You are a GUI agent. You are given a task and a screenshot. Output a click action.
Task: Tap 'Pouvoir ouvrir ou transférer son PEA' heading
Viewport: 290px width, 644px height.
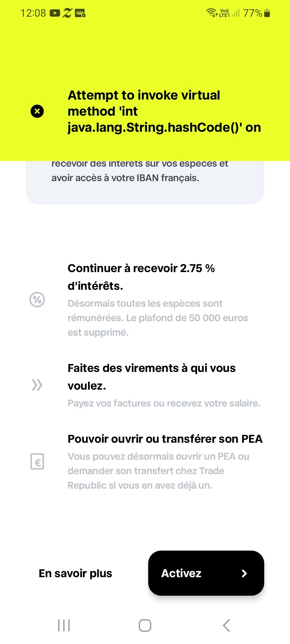click(x=165, y=439)
